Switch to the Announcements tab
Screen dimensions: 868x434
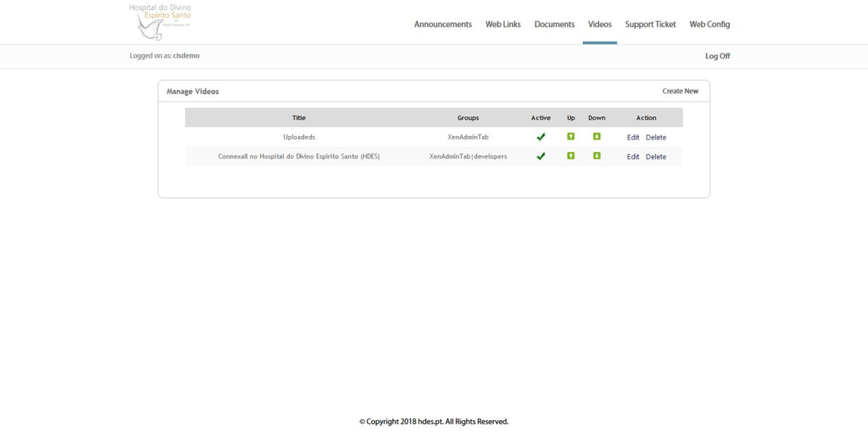pyautogui.click(x=442, y=24)
